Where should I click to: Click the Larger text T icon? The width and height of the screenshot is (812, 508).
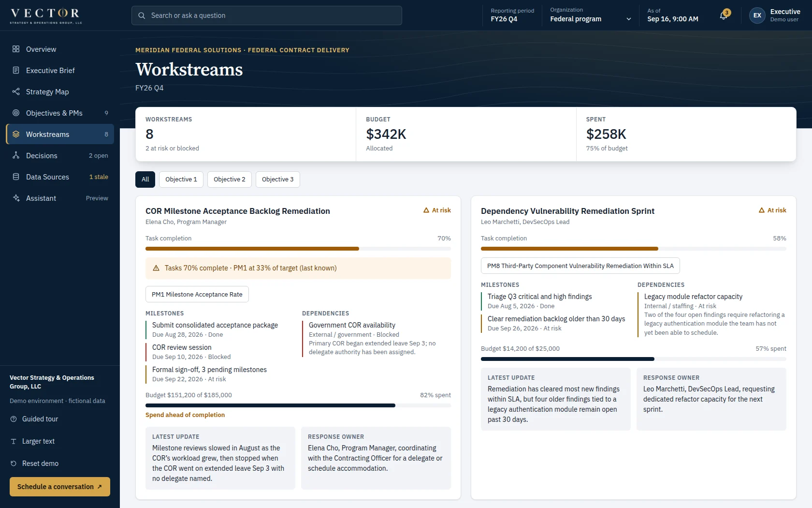click(x=14, y=441)
